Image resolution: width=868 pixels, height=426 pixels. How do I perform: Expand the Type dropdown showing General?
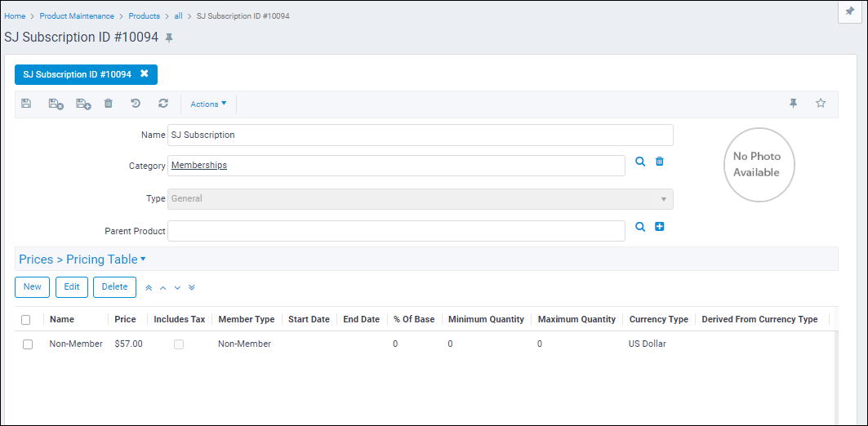662,199
